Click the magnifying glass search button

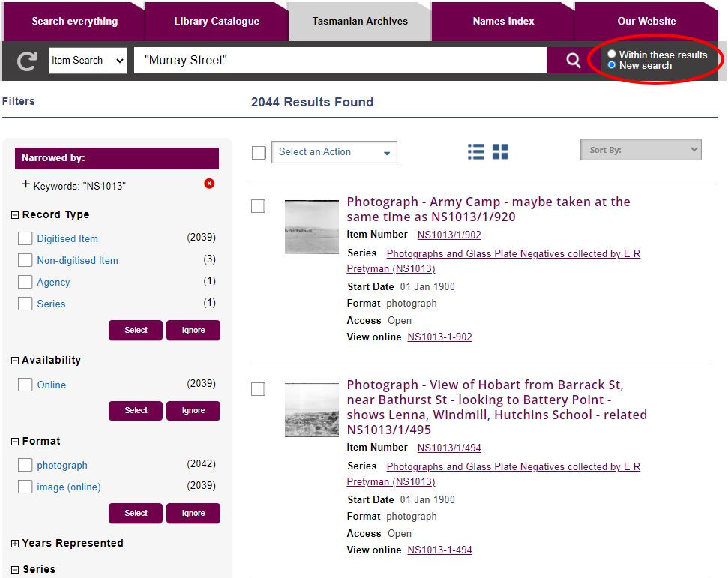(x=573, y=61)
